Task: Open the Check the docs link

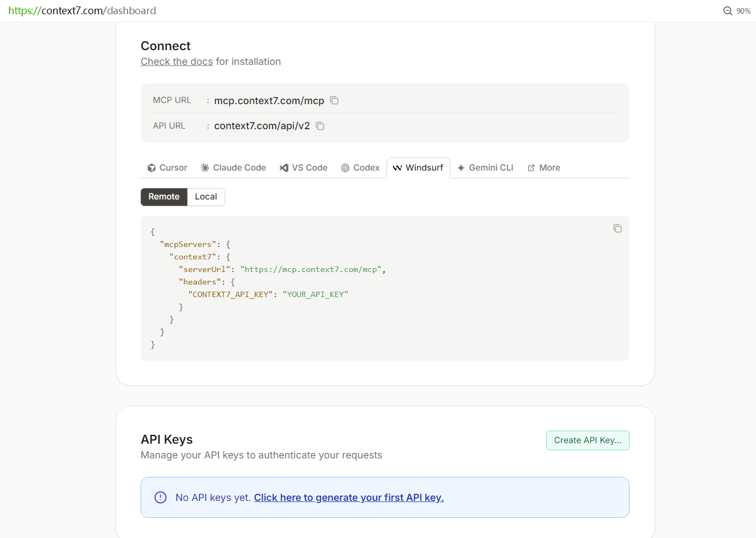Action: click(177, 62)
